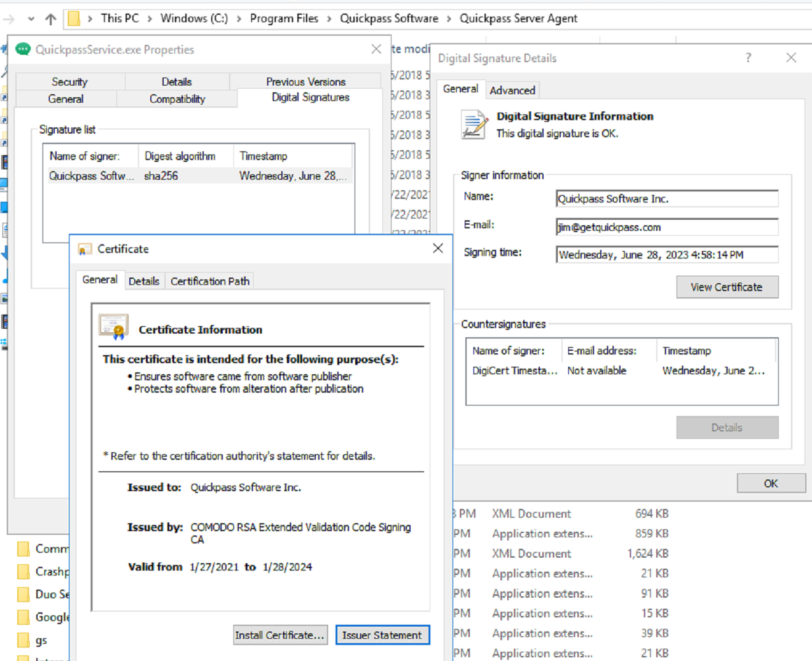Image resolution: width=812 pixels, height=661 pixels.
Task: Click the Name of signer column header
Action: [x=90, y=156]
